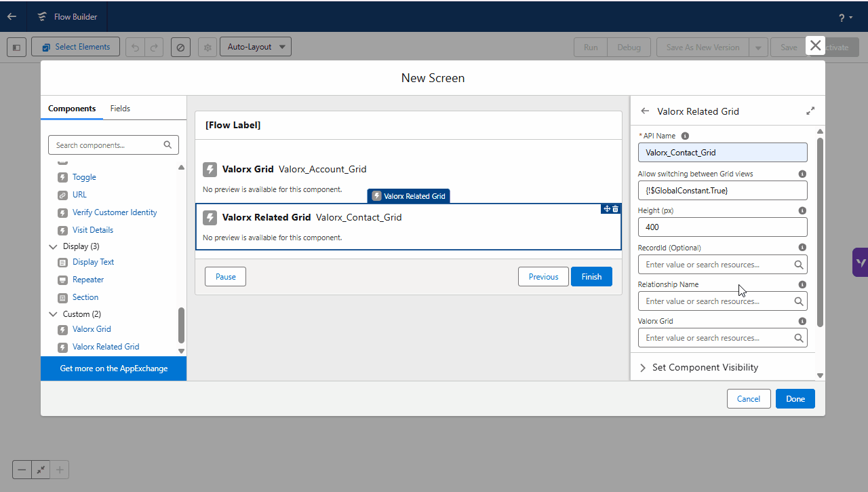Select the Valorx_Account_Grid component on canvas

(408, 178)
